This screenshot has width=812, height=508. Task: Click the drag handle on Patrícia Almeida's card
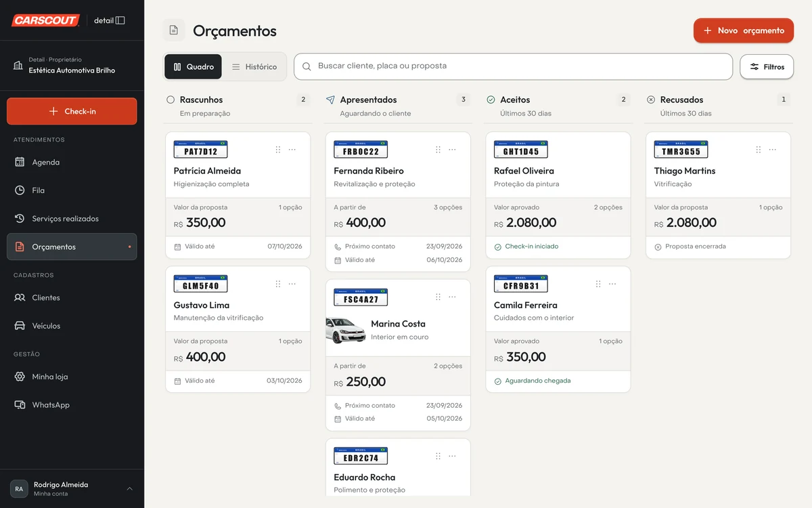[x=278, y=150]
